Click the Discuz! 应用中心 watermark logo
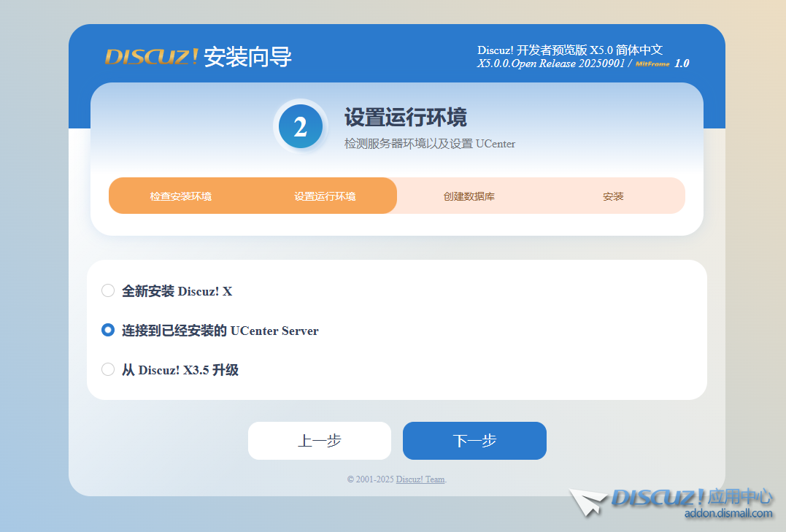This screenshot has width=786, height=532. click(691, 498)
